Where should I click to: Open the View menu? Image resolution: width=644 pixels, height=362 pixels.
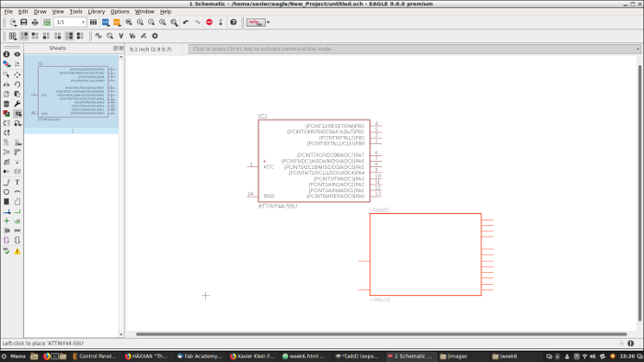[x=58, y=11]
